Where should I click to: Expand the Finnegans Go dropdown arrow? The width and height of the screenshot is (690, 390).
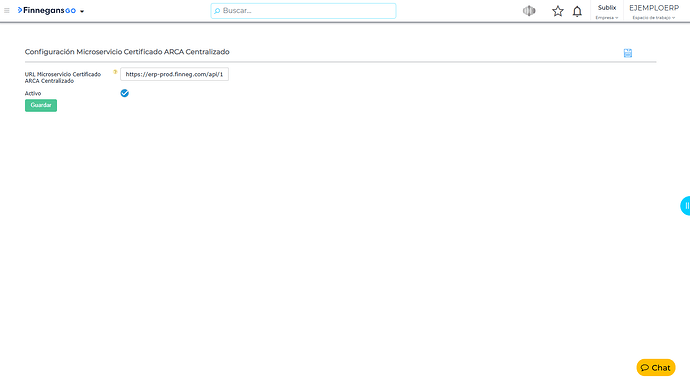click(x=82, y=11)
